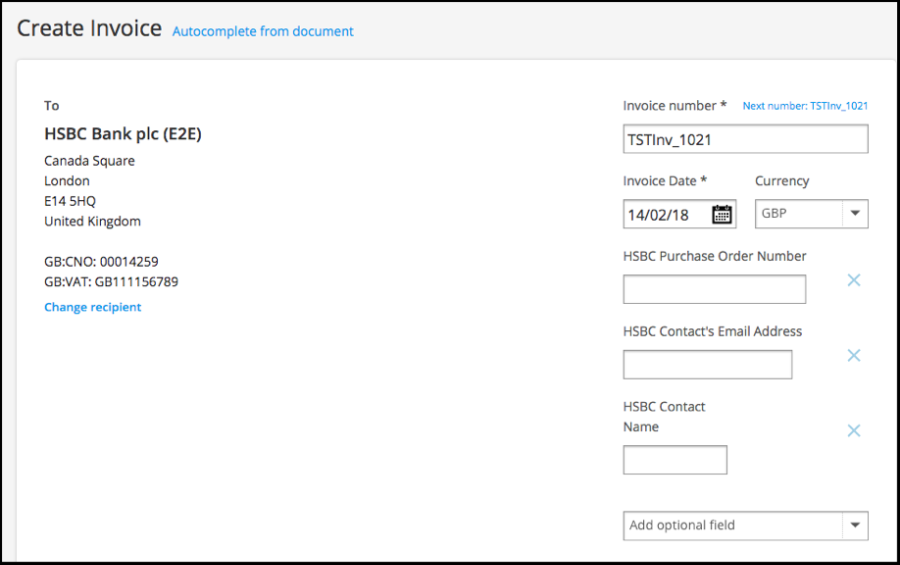
Task: Focus the HSBC Purchase Order Number input
Action: [715, 289]
